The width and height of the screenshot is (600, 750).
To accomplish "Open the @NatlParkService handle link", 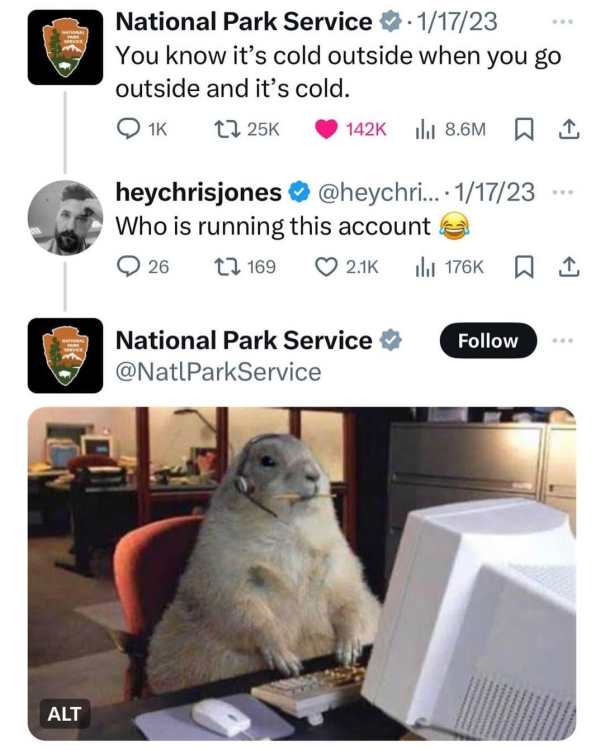I will click(x=219, y=373).
